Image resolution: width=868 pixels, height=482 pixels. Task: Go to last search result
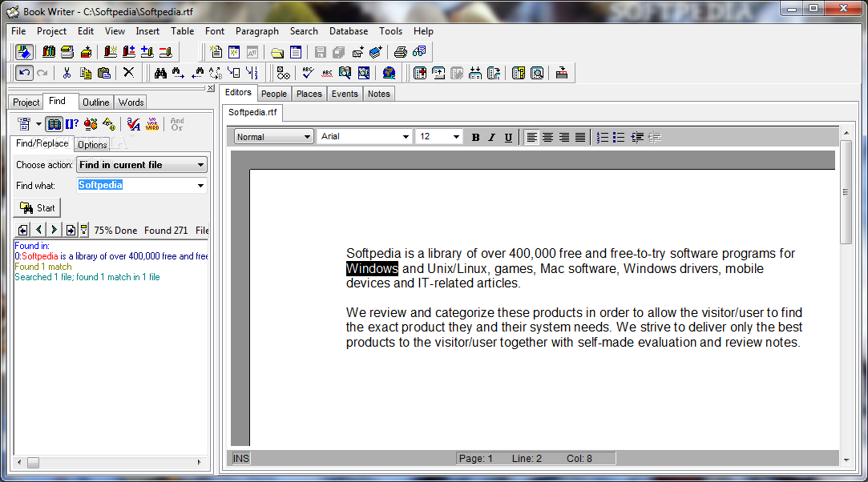click(x=71, y=230)
